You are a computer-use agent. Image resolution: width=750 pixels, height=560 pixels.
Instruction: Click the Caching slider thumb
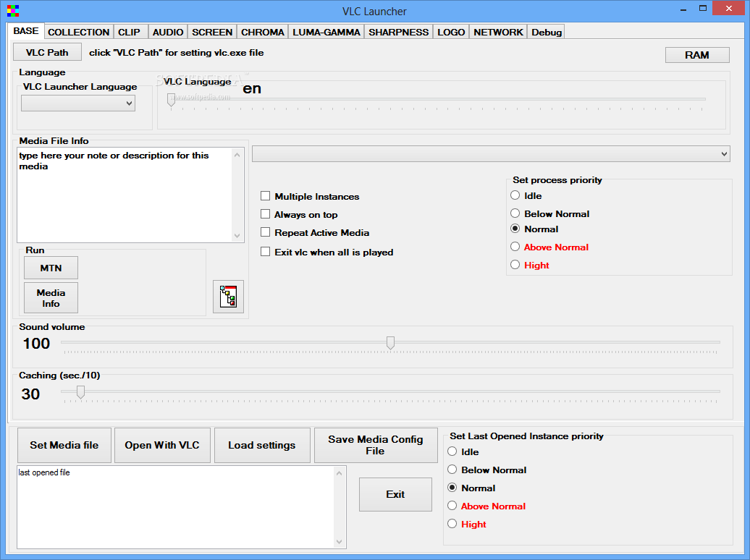(x=80, y=392)
